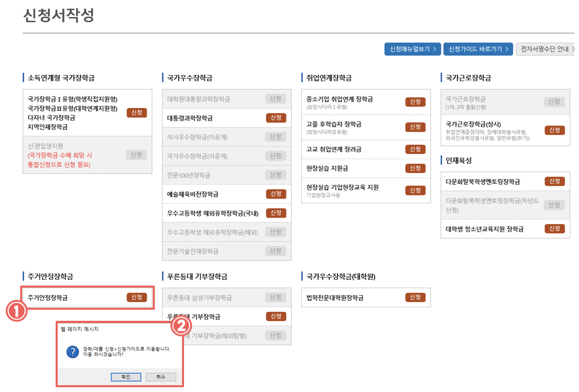
Task: Apply for 주거안정장학금 with its 신청 button
Action: pyautogui.click(x=136, y=297)
